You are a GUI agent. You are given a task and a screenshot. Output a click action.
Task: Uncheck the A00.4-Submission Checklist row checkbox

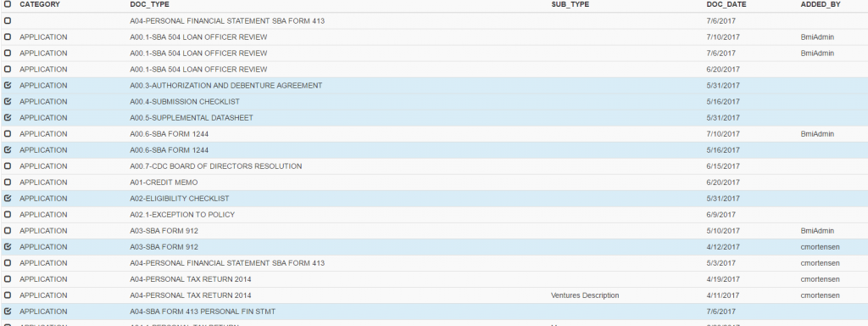click(7, 102)
